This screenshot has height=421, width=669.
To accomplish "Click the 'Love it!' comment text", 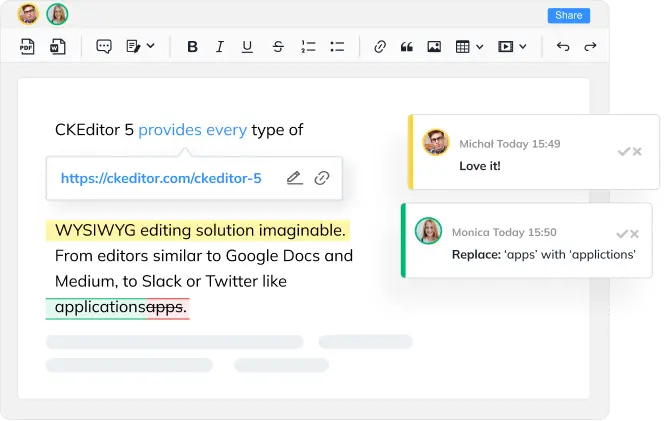I will pos(480,166).
